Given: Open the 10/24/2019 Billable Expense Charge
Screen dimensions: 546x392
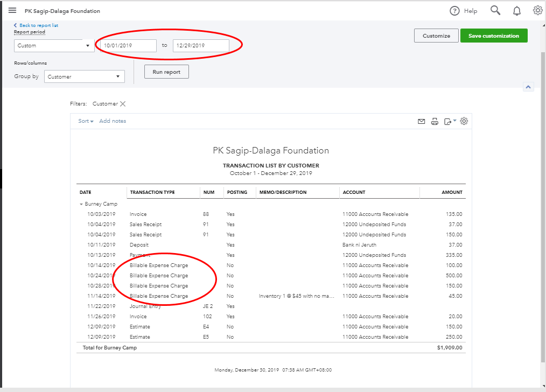Looking at the screenshot, I should (159, 276).
